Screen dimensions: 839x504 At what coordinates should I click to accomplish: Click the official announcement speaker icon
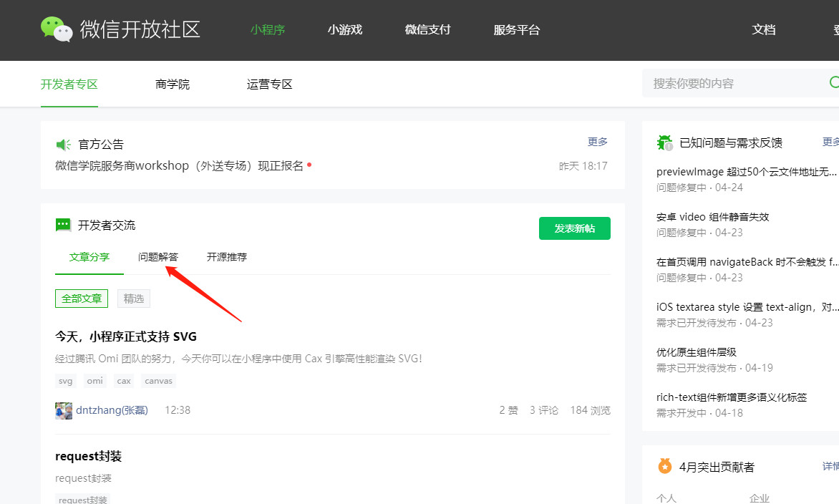(63, 145)
